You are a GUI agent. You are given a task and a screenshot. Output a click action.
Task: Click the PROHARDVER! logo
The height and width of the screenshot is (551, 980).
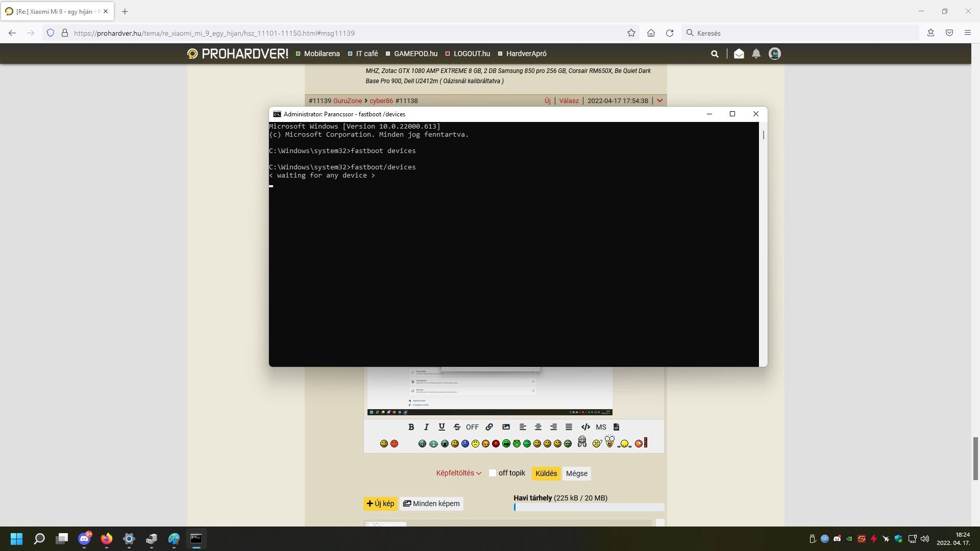pyautogui.click(x=238, y=54)
